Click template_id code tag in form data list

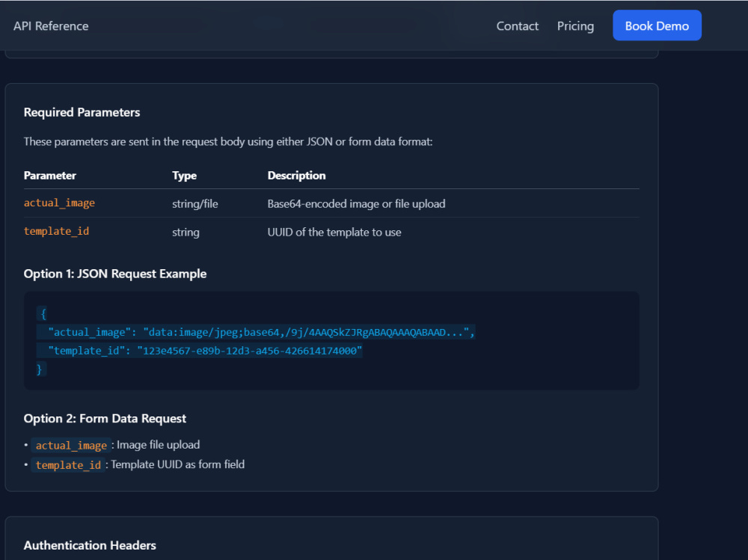[x=68, y=465]
